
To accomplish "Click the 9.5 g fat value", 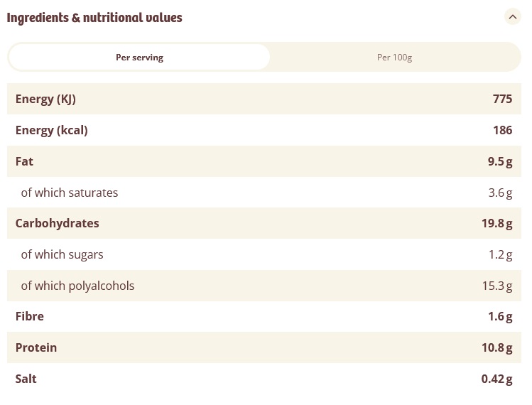I will coord(499,161).
